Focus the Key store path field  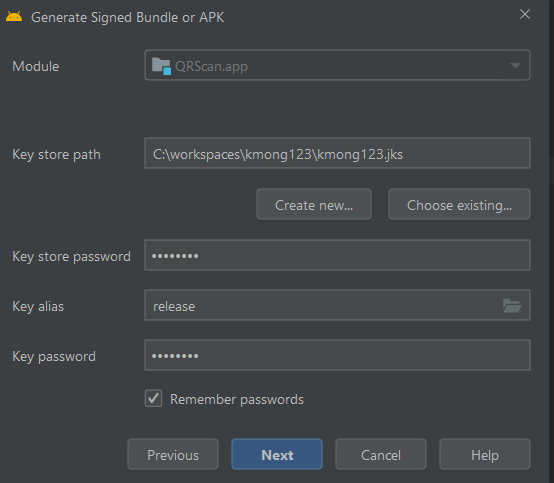click(337, 153)
